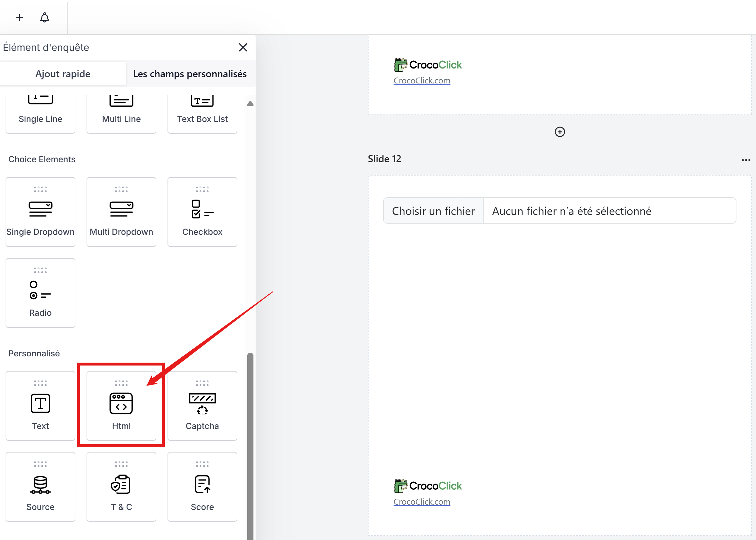Add a Radio choice element
This screenshot has height=540, width=756.
[x=40, y=292]
